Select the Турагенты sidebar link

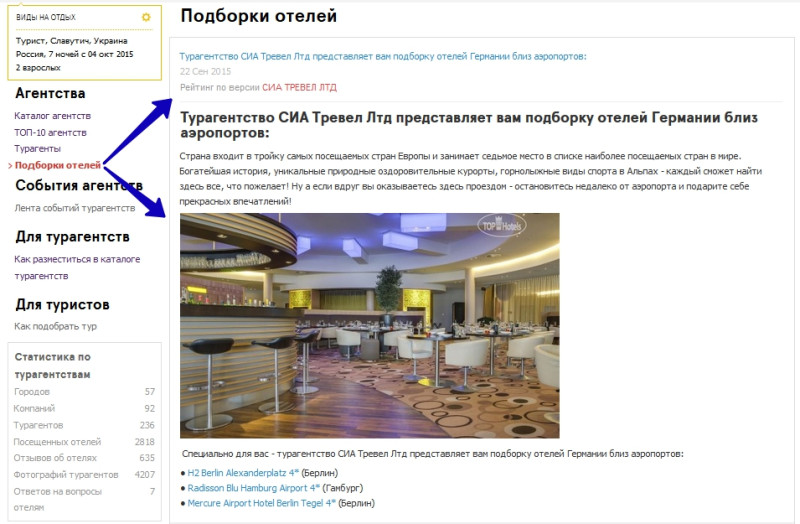pos(38,148)
